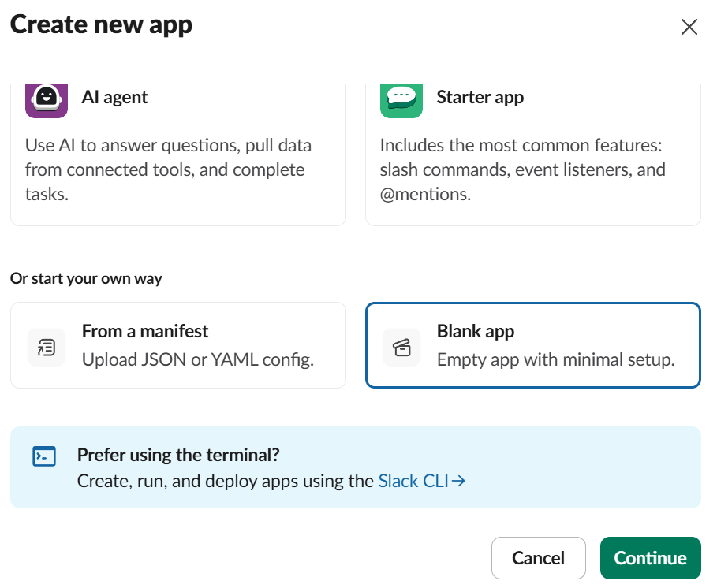Select the Starter app template card
The width and height of the screenshot is (717, 588).
(x=532, y=154)
